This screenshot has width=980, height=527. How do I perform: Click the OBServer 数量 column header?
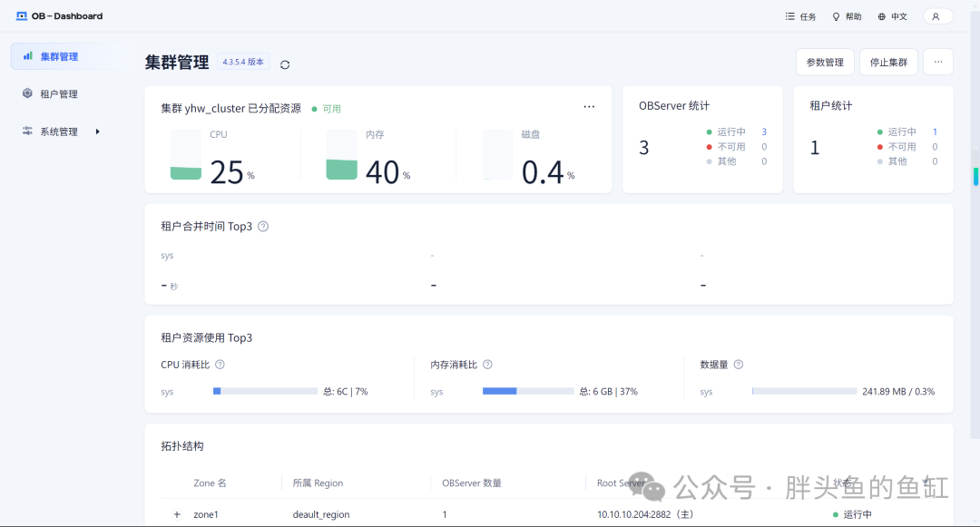click(x=472, y=483)
